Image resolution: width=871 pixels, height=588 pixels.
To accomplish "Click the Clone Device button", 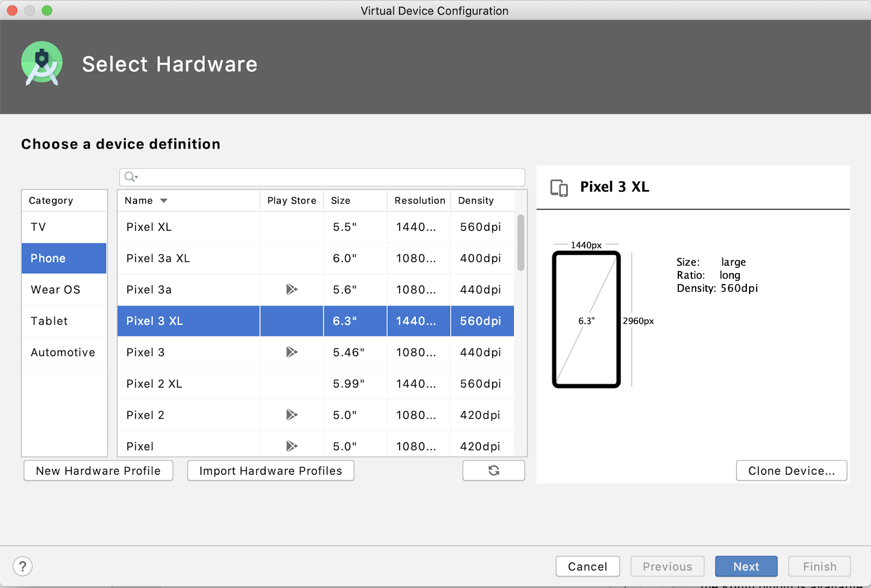I will 791,471.
